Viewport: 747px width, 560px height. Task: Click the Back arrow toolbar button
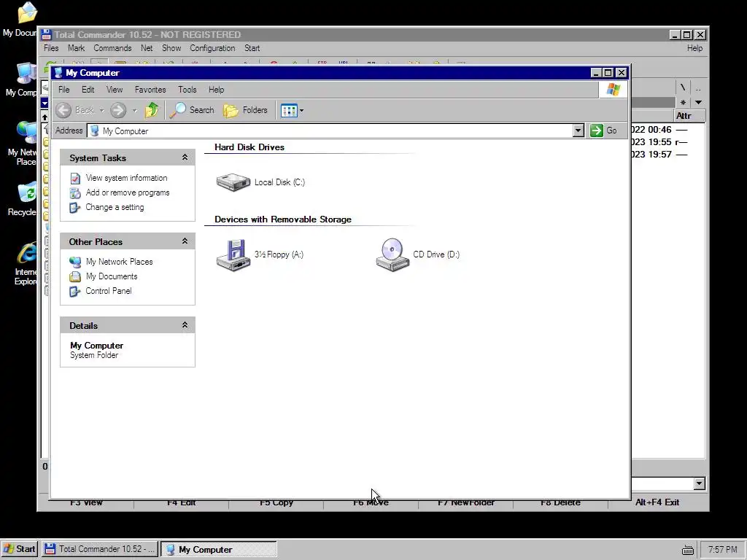[x=63, y=111]
